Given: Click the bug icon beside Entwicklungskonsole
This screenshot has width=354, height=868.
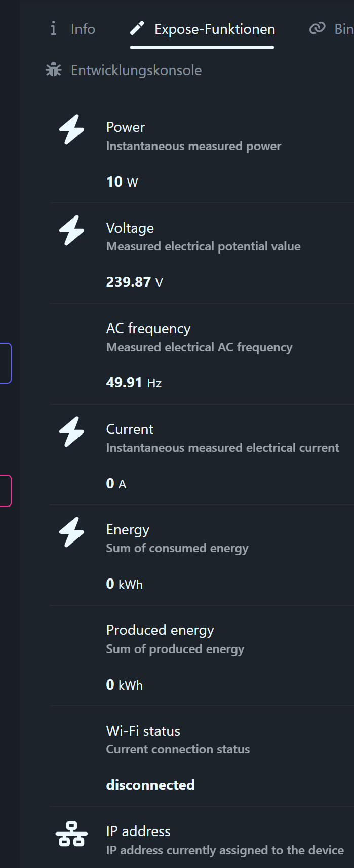Looking at the screenshot, I should pos(53,70).
